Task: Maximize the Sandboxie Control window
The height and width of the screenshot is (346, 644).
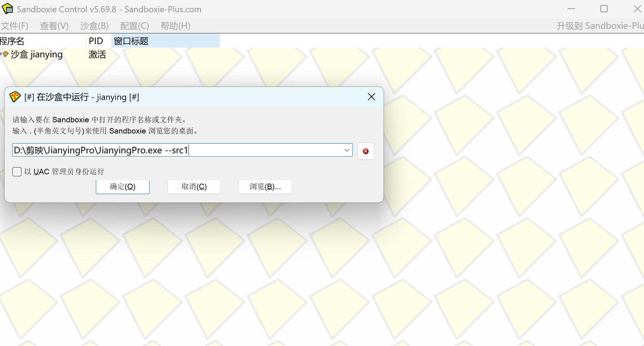Action: 604,9
